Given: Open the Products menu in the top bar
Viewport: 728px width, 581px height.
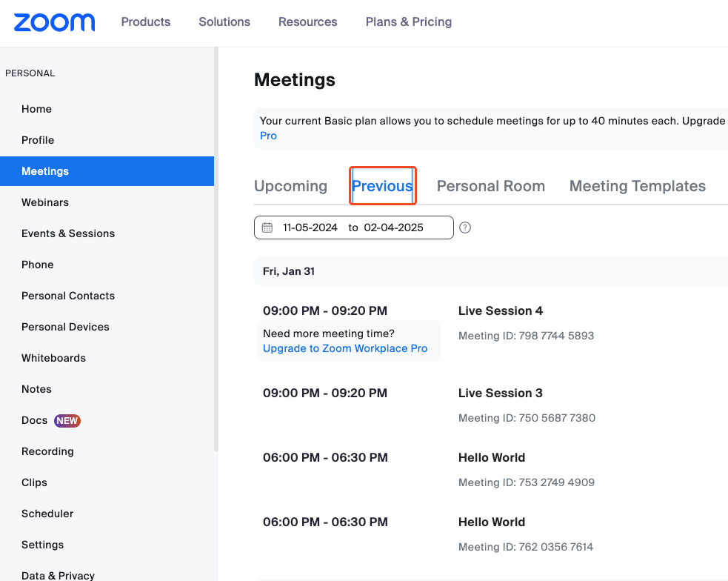Looking at the screenshot, I should pos(145,22).
